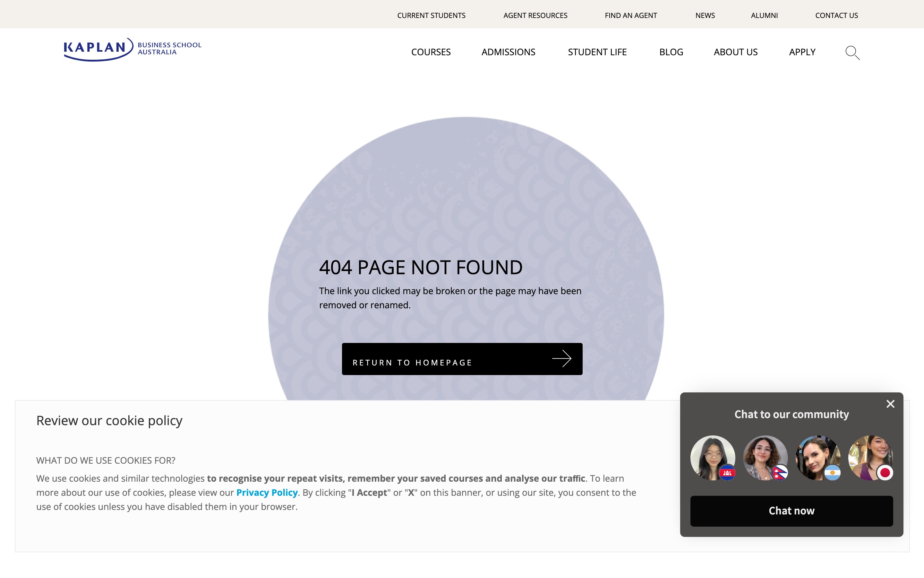Open the Student Life menu
The width and height of the screenshot is (924, 578).
[x=597, y=52]
